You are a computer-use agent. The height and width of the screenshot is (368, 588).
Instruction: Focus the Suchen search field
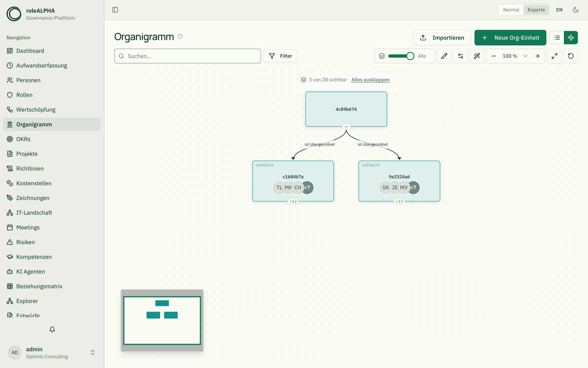[188, 56]
